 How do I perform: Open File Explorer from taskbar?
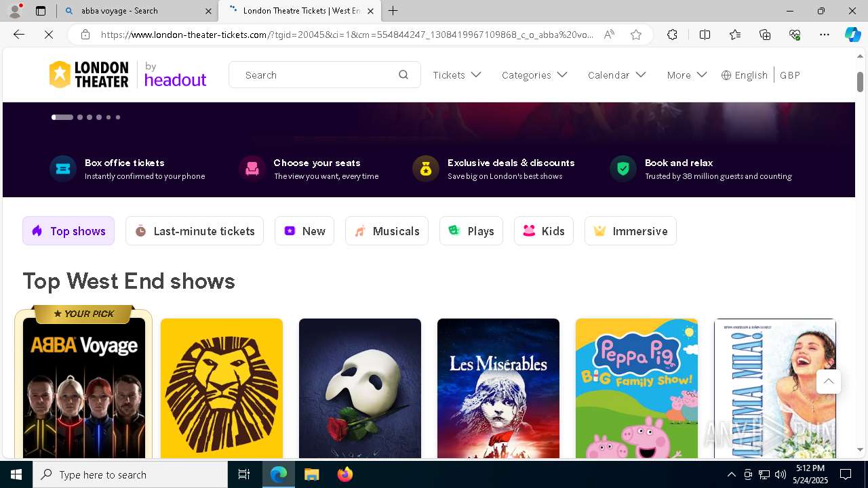click(311, 474)
